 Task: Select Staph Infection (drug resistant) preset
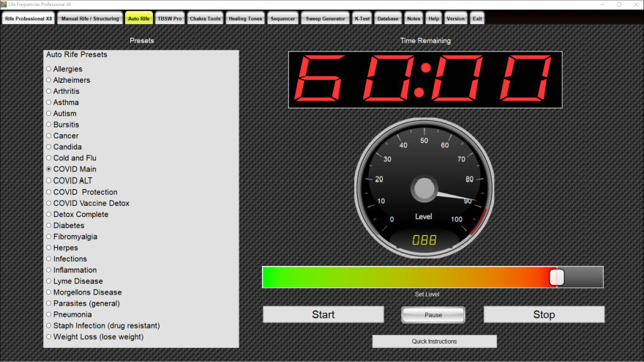pyautogui.click(x=103, y=325)
